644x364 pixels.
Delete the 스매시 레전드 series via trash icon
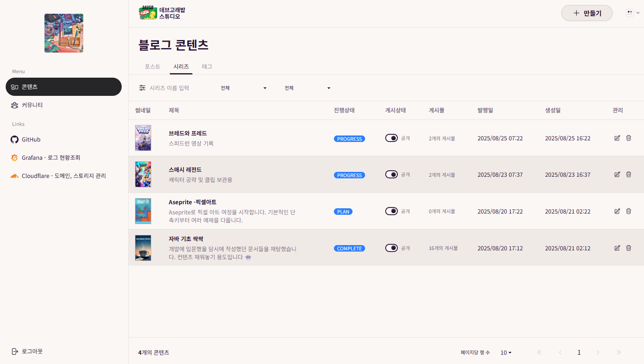(x=629, y=174)
